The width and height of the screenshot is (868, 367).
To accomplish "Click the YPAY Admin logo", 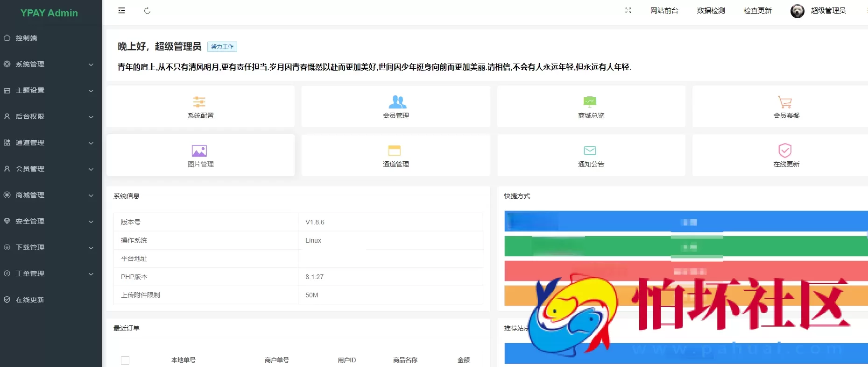I will (49, 13).
